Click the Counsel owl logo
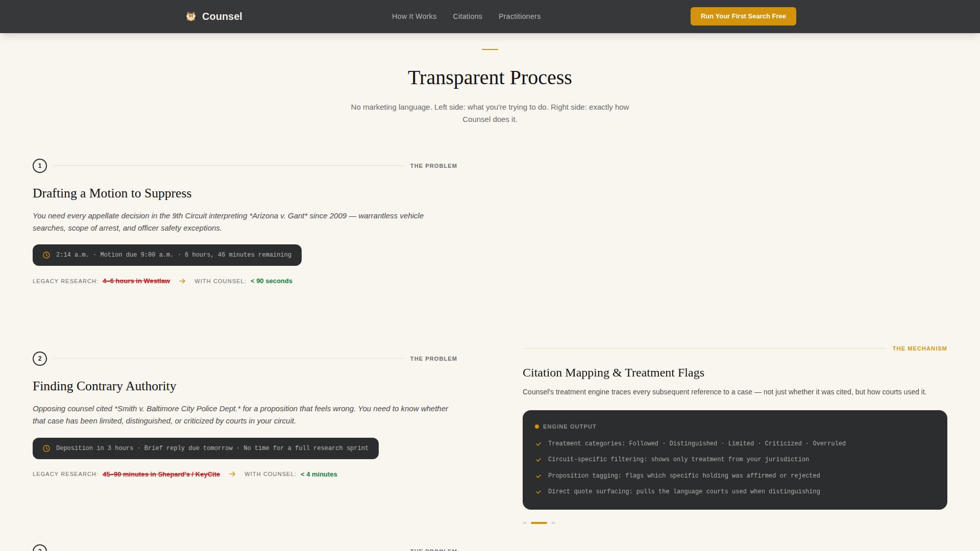This screenshot has height=551, width=980. pos(191,16)
